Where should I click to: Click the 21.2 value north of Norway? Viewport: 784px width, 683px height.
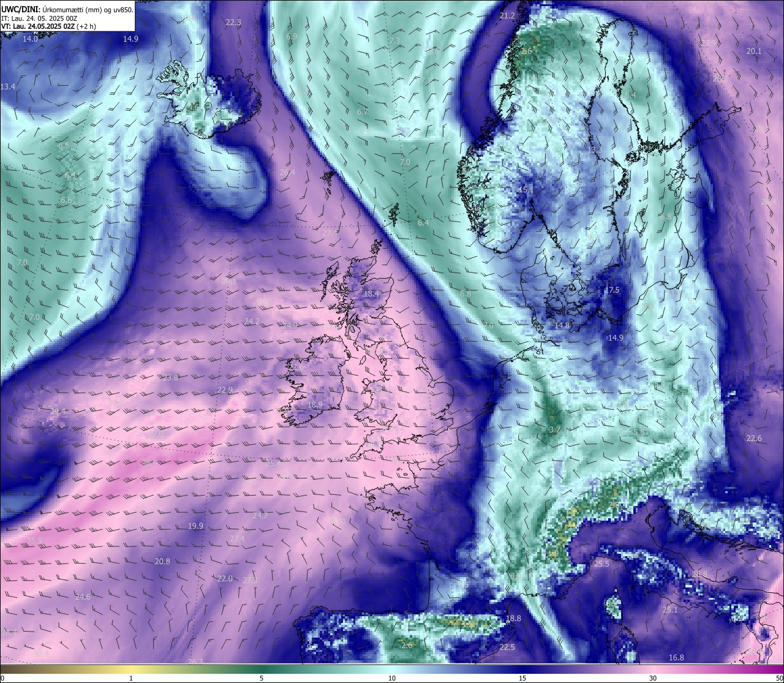(x=507, y=15)
